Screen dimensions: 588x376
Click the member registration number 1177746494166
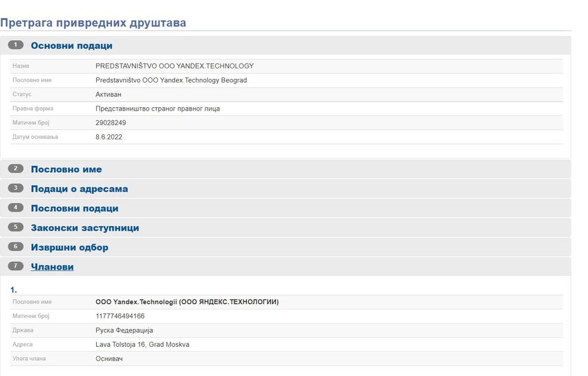click(120, 317)
